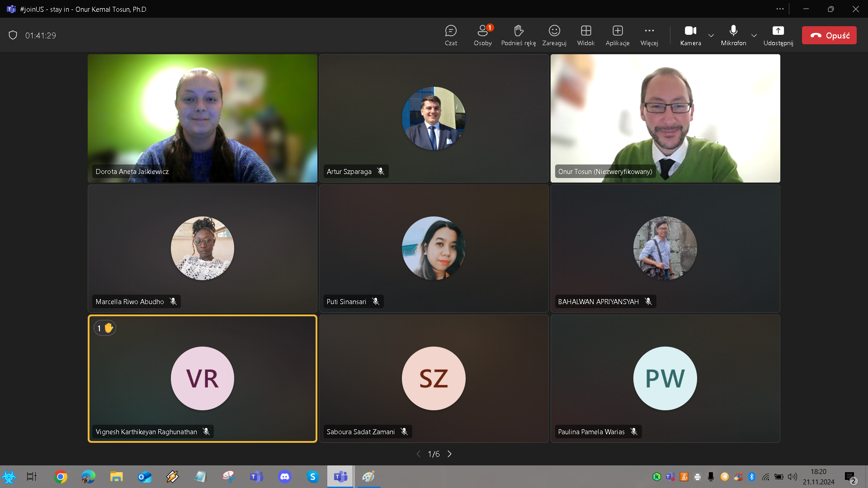Image resolution: width=868 pixels, height=488 pixels.
Task: Open the Widok view options
Action: point(586,35)
